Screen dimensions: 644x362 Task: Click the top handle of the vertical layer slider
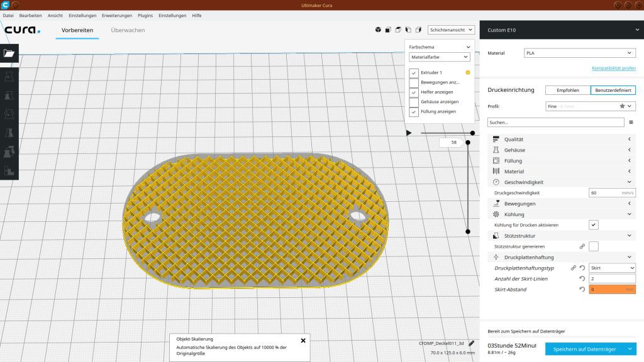click(468, 143)
